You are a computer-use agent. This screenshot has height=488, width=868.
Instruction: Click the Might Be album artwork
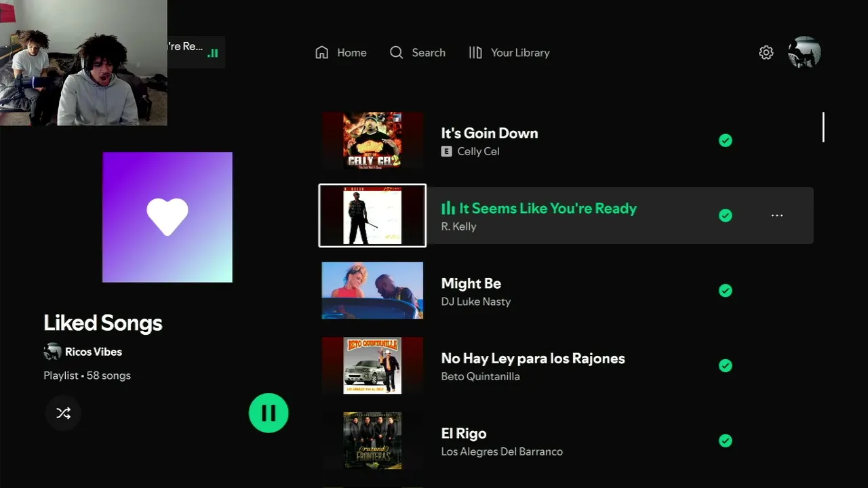(x=372, y=290)
